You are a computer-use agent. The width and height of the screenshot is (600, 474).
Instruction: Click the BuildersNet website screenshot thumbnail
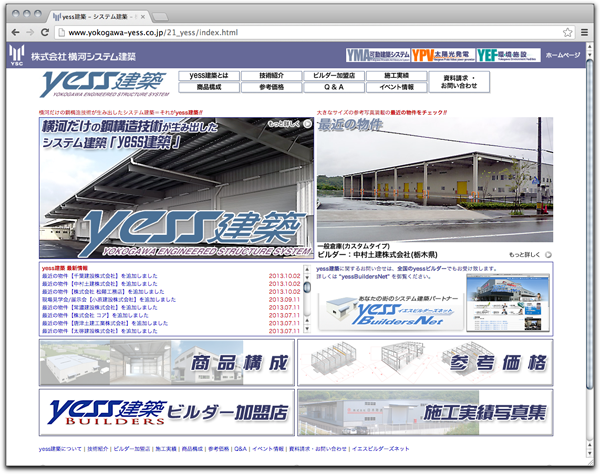pos(508,303)
